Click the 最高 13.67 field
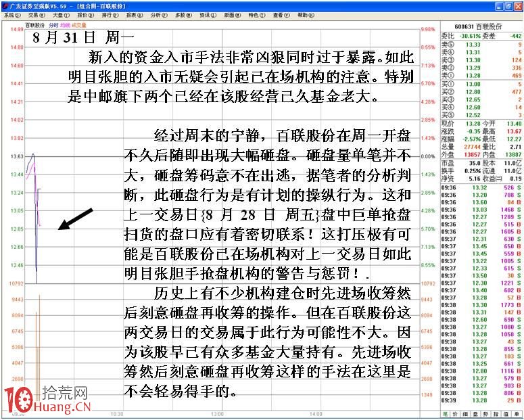Viewport: 524px width, 420px height. point(502,131)
